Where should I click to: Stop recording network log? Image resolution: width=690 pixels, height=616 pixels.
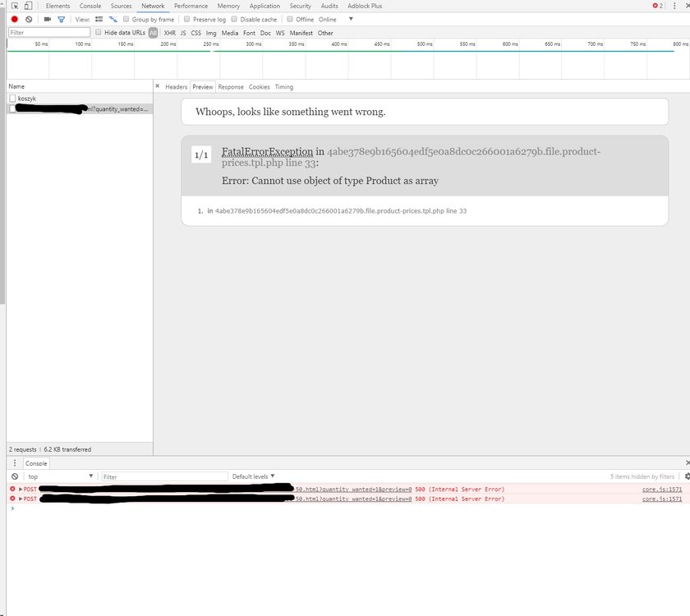click(15, 20)
